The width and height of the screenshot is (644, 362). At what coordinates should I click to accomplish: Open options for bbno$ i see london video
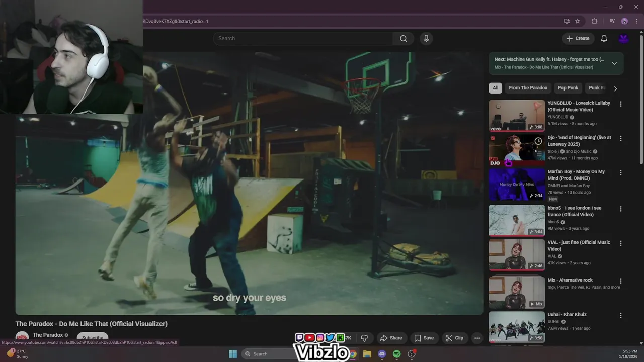click(620, 209)
